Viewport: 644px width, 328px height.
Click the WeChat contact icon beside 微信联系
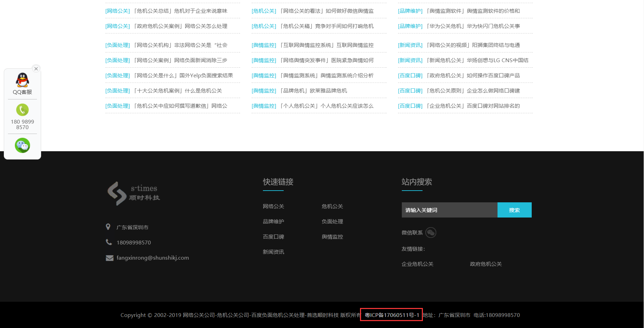click(431, 233)
